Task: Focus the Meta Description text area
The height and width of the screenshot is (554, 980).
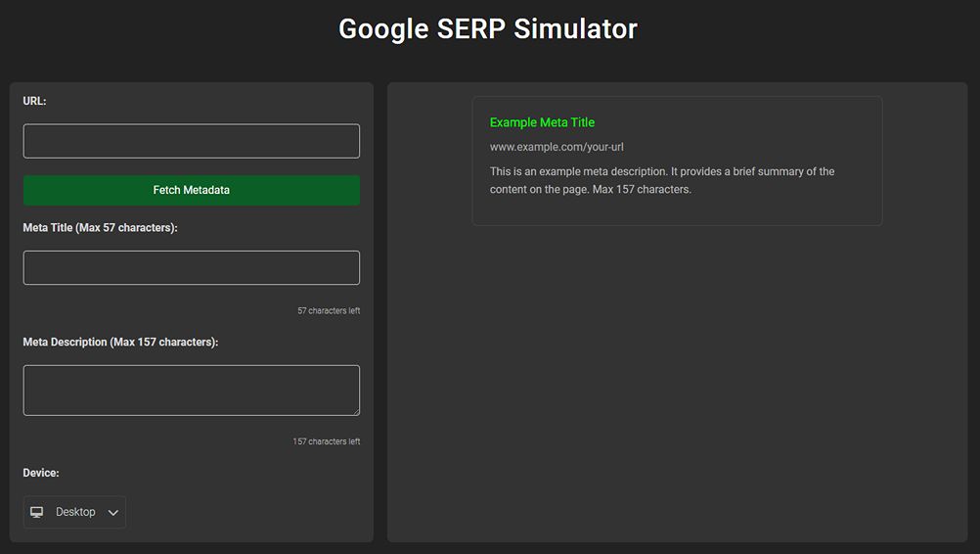Action: click(x=192, y=391)
